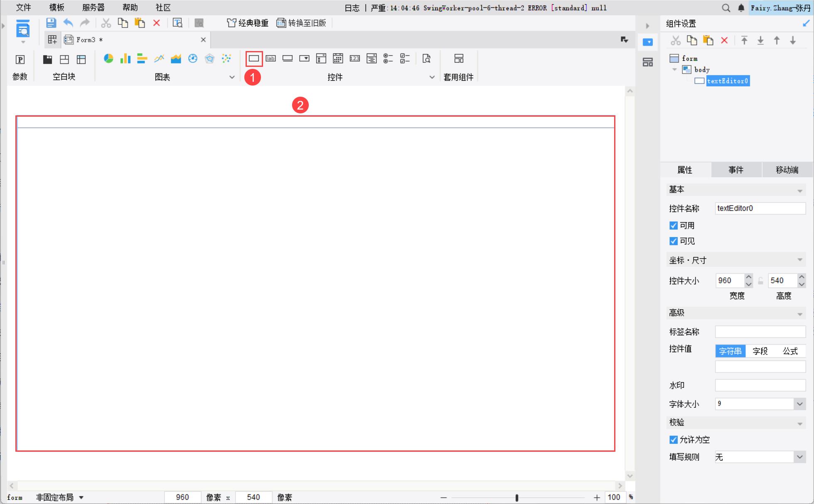Uncheck the 可用 checkbox
This screenshot has height=504, width=814.
coord(674,225)
